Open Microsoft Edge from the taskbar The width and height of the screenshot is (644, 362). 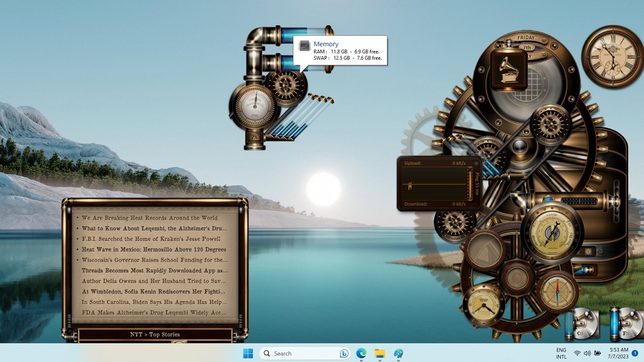coord(361,353)
